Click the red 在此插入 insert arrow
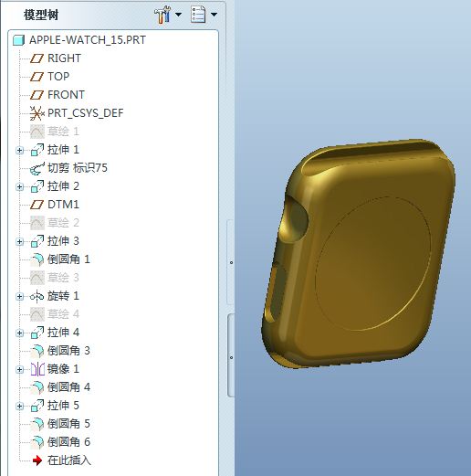The height and width of the screenshot is (476, 471). [x=37, y=460]
